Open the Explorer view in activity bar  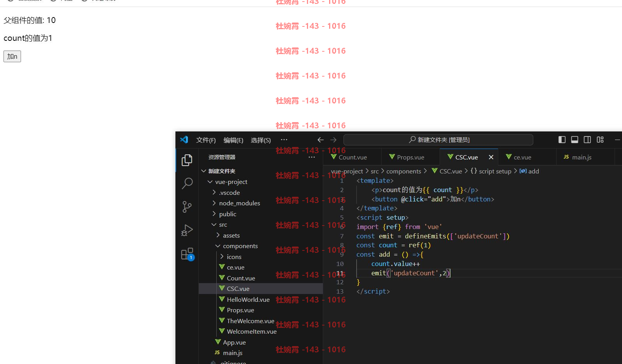(187, 160)
